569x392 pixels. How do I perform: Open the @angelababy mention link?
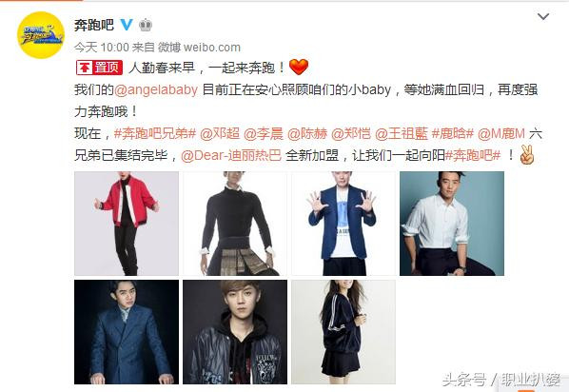(x=156, y=89)
